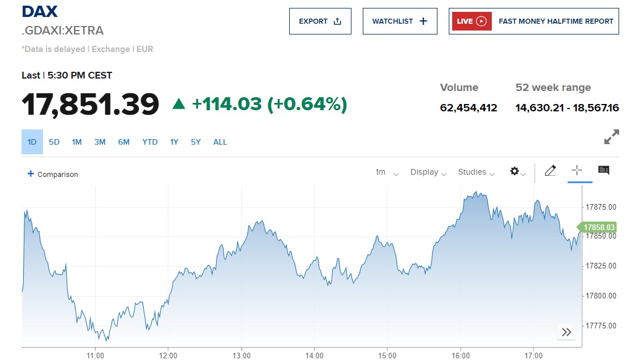Open the chart settings gear menu

(517, 171)
